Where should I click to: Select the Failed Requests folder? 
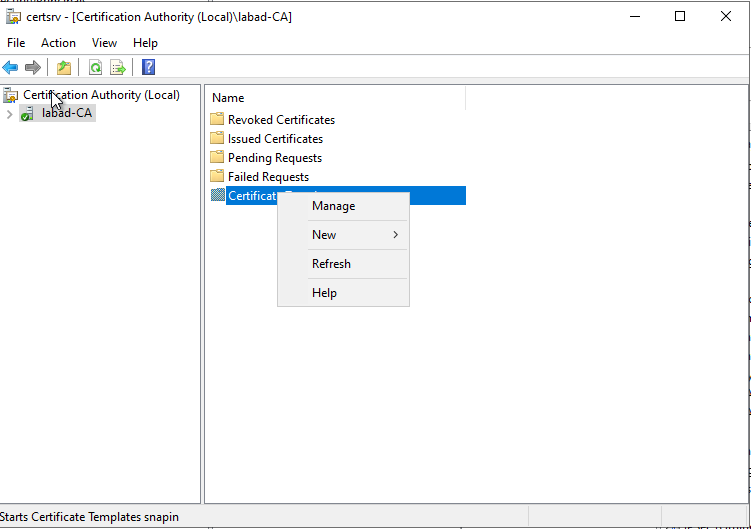[x=268, y=177]
